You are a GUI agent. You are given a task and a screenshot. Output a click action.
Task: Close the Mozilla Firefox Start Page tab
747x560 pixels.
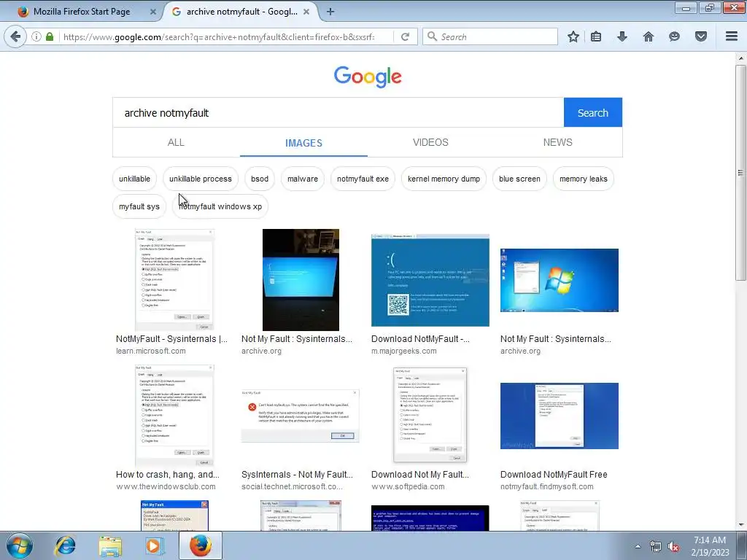pyautogui.click(x=153, y=12)
